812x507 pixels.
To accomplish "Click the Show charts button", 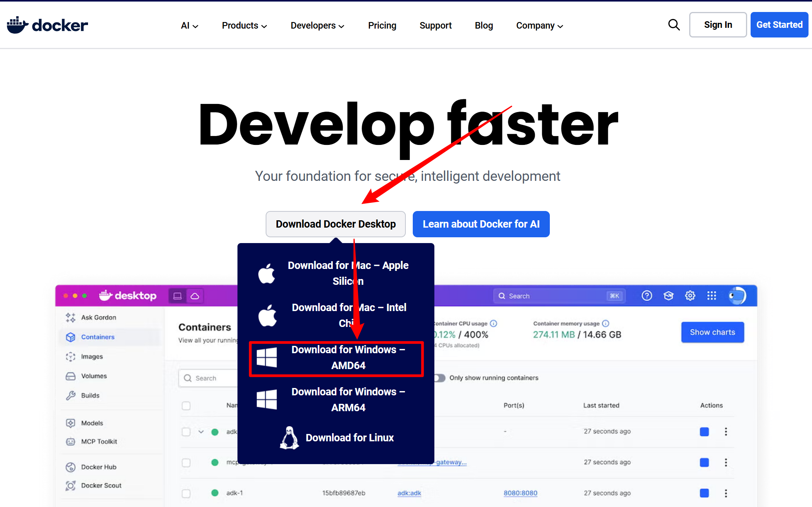I will (712, 332).
